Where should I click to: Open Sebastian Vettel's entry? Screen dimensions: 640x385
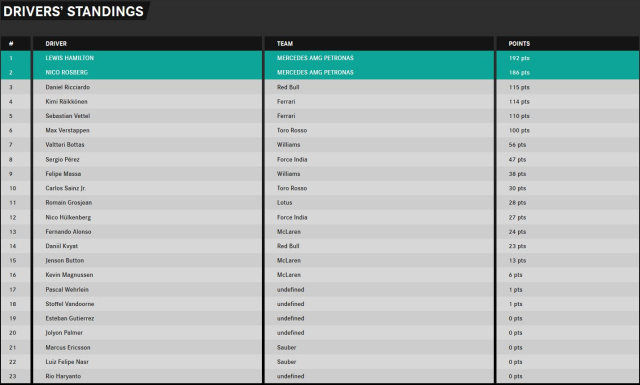[x=68, y=116]
